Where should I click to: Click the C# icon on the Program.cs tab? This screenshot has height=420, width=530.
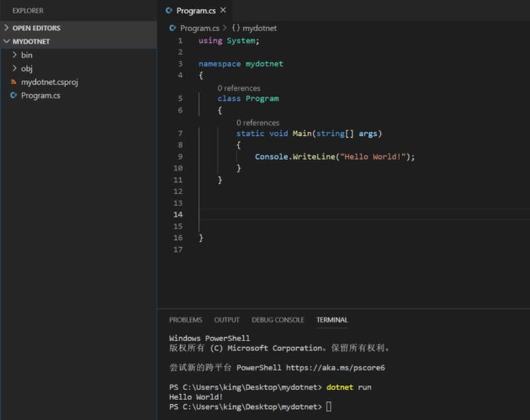(x=169, y=11)
